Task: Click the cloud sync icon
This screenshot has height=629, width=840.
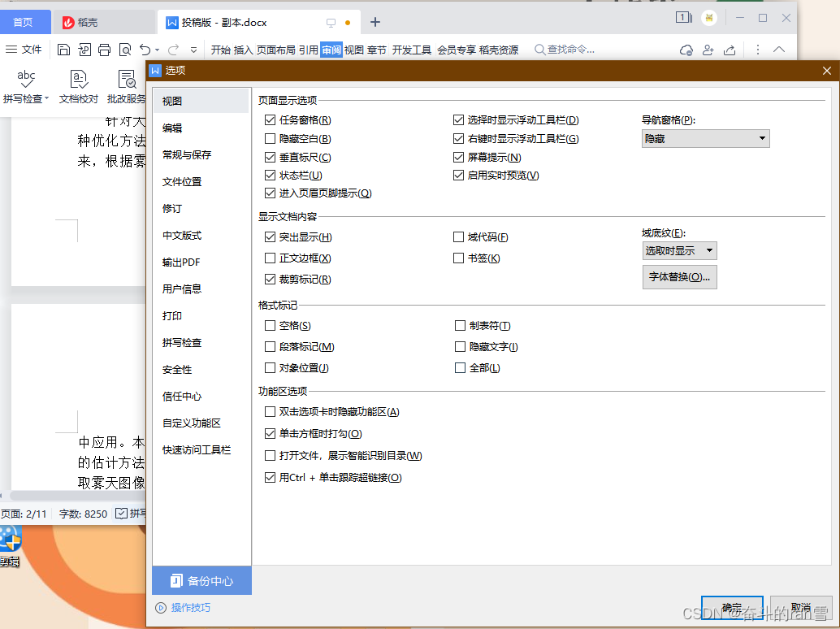Action: pos(686,50)
